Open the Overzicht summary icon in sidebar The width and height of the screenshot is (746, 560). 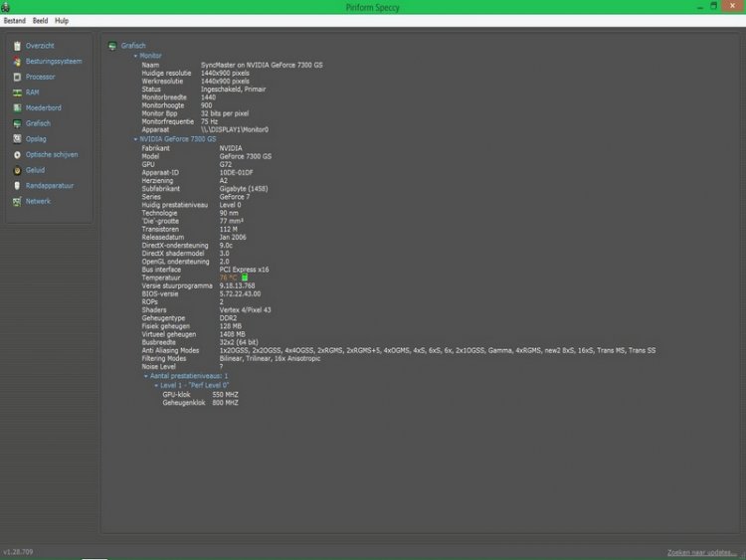(17, 46)
